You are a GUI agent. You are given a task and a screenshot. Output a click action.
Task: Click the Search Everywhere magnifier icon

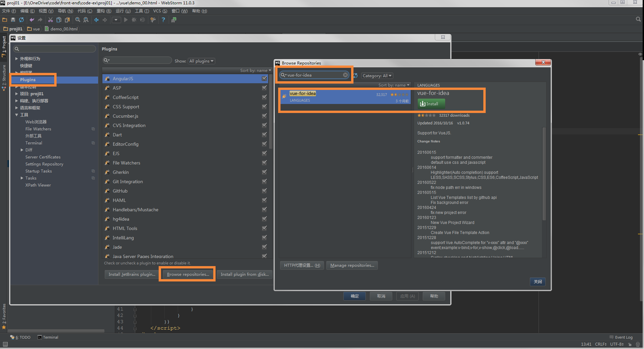coord(638,19)
